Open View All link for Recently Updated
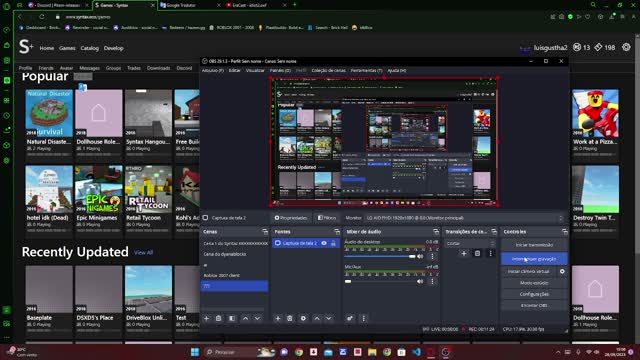640x360 pixels. pos(143,253)
